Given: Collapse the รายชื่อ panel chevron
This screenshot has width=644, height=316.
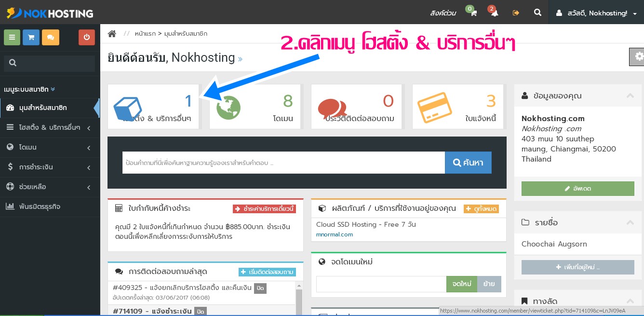Looking at the screenshot, I should tap(630, 222).
